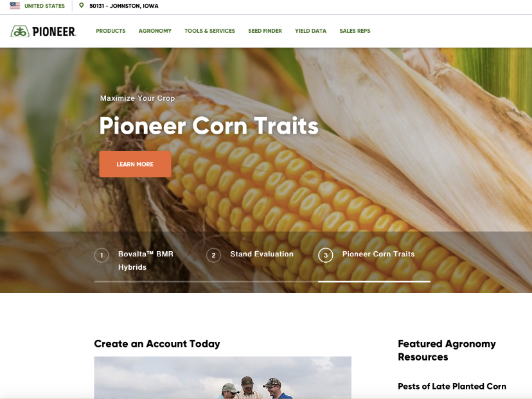Open Tools & Services menu

209,31
